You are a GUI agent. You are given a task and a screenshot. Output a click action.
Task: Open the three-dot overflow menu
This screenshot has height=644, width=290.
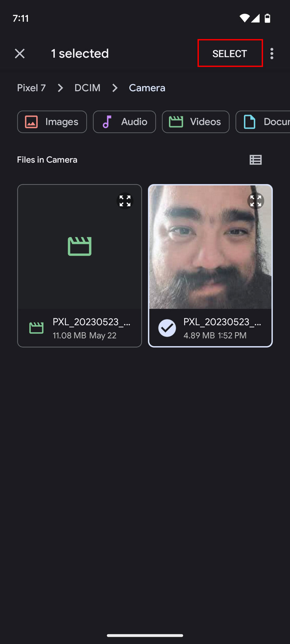tap(272, 53)
